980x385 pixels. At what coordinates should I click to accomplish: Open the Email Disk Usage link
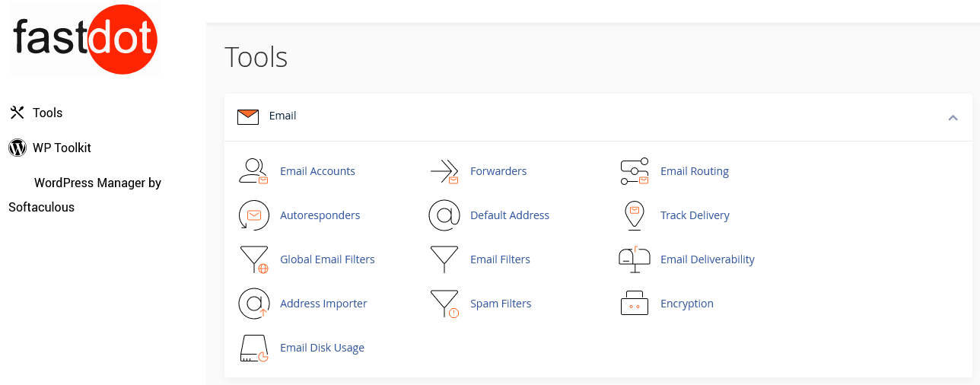(322, 348)
